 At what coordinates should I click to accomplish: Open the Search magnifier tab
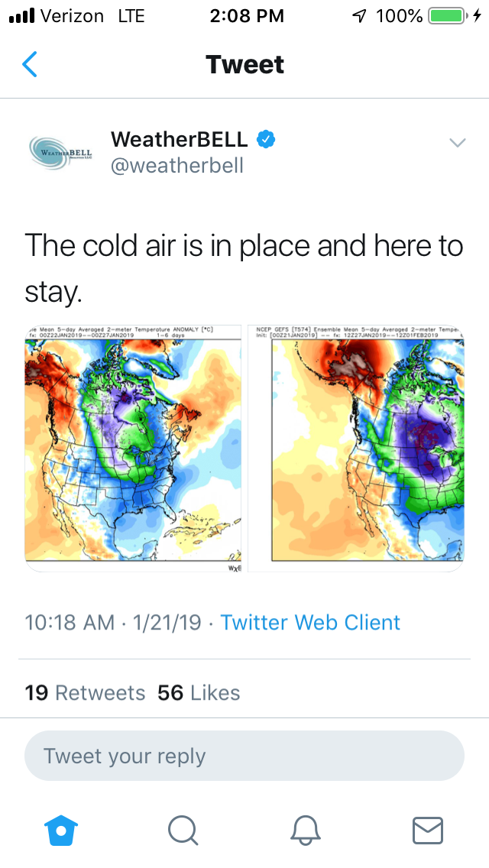point(183,830)
